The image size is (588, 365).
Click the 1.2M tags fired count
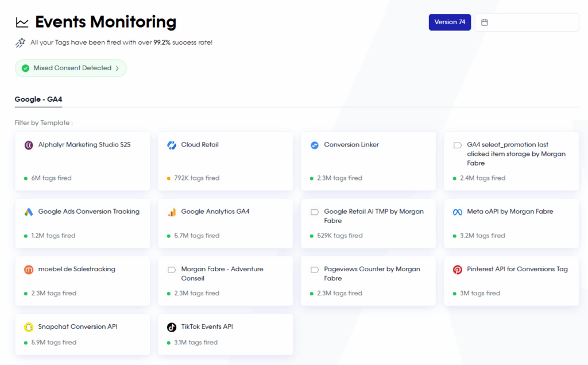click(53, 236)
